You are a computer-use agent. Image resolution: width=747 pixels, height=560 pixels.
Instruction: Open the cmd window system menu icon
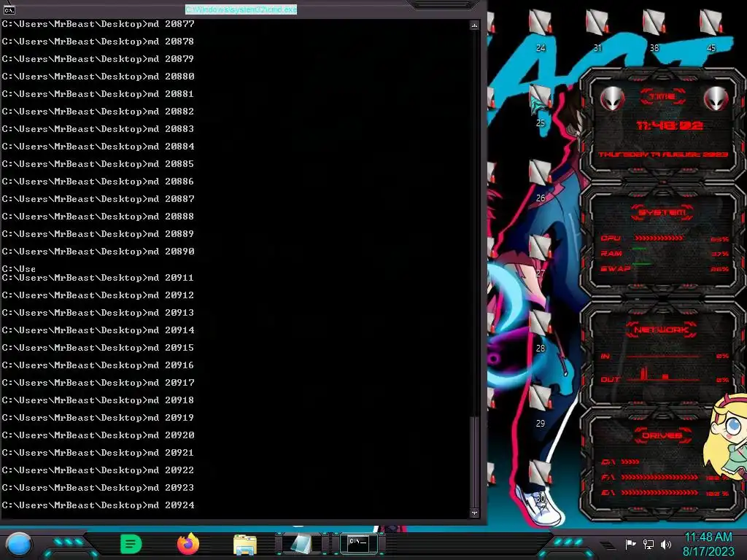pos(9,9)
